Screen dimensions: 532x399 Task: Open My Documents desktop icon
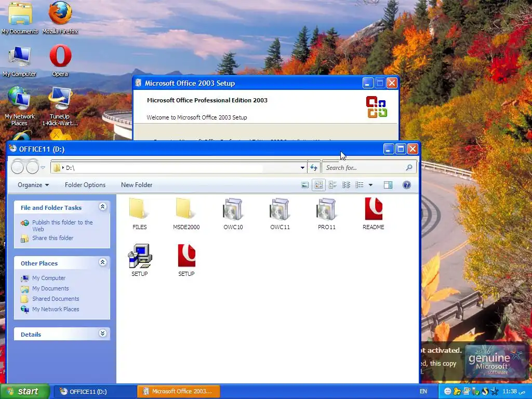[20, 18]
